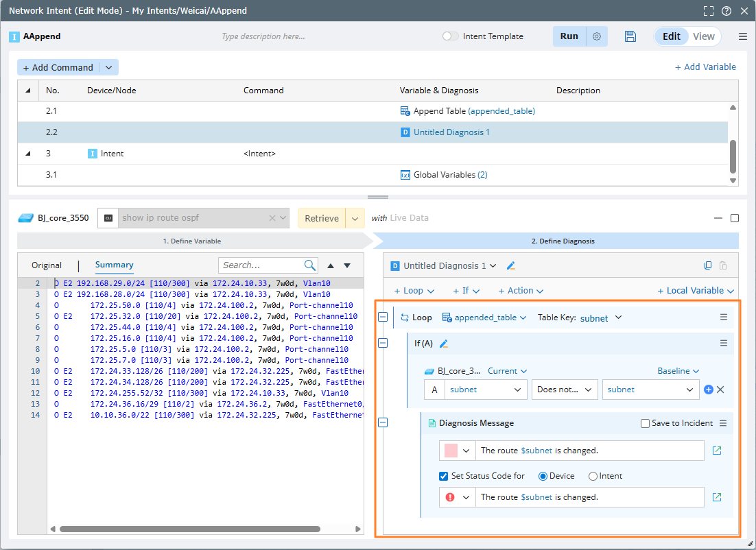Delete condition A with the X icon
The width and height of the screenshot is (756, 550).
[x=720, y=390]
